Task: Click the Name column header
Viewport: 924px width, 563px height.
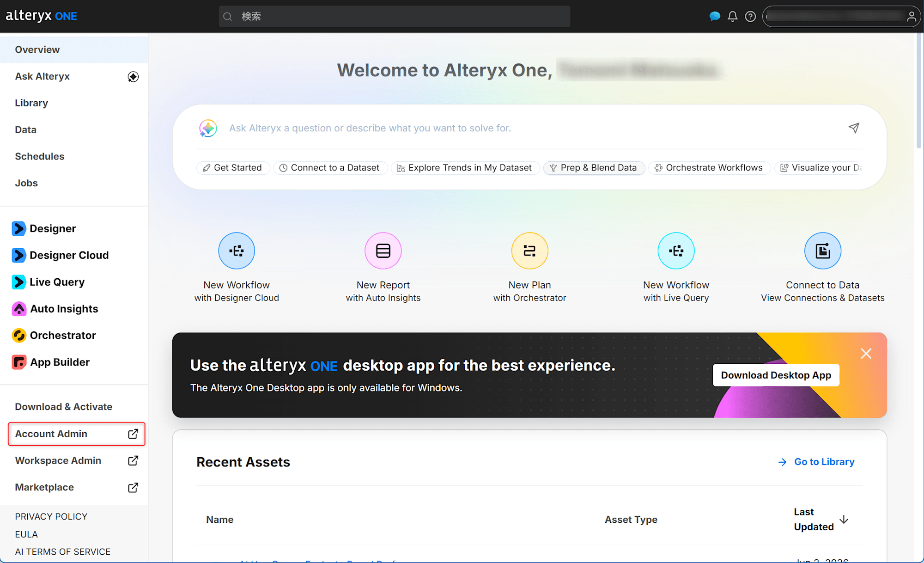Action: point(220,520)
